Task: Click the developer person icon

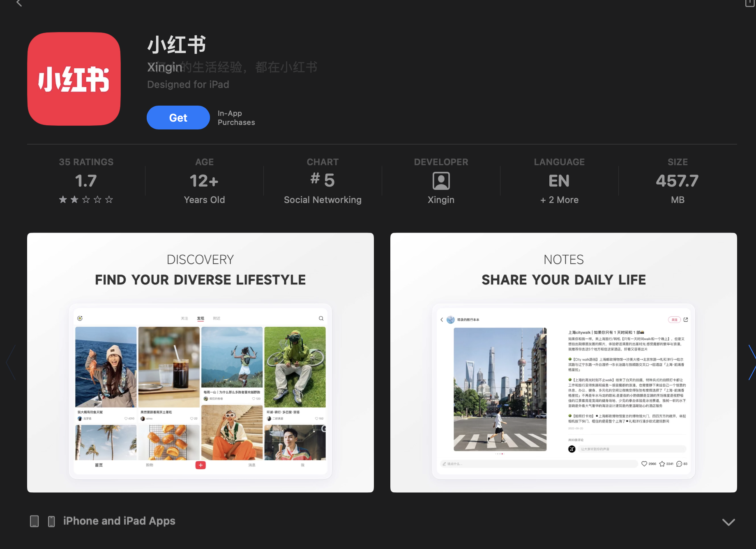Action: (441, 181)
